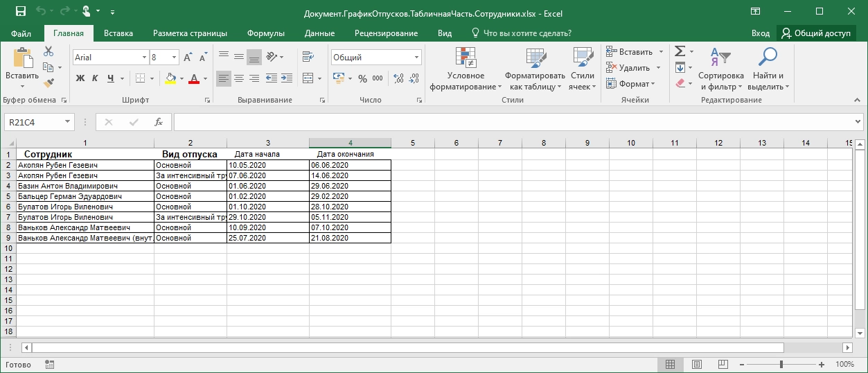Click the zoom slider at bottom right
The height and width of the screenshot is (373, 868).
tap(781, 365)
